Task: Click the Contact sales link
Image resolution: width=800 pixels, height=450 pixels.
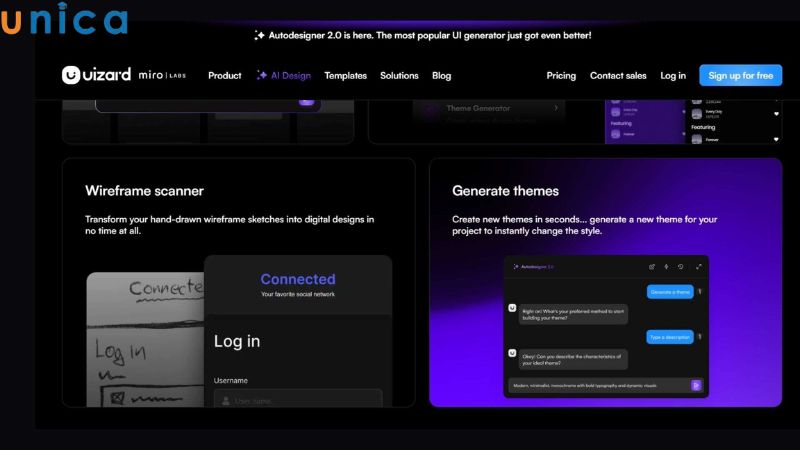Action: 618,76
